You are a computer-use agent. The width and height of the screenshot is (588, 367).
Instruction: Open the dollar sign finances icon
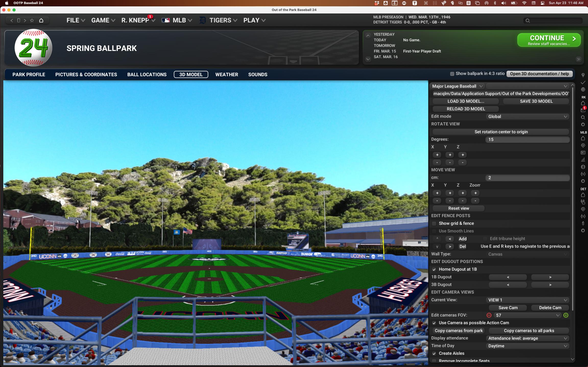coord(583,223)
